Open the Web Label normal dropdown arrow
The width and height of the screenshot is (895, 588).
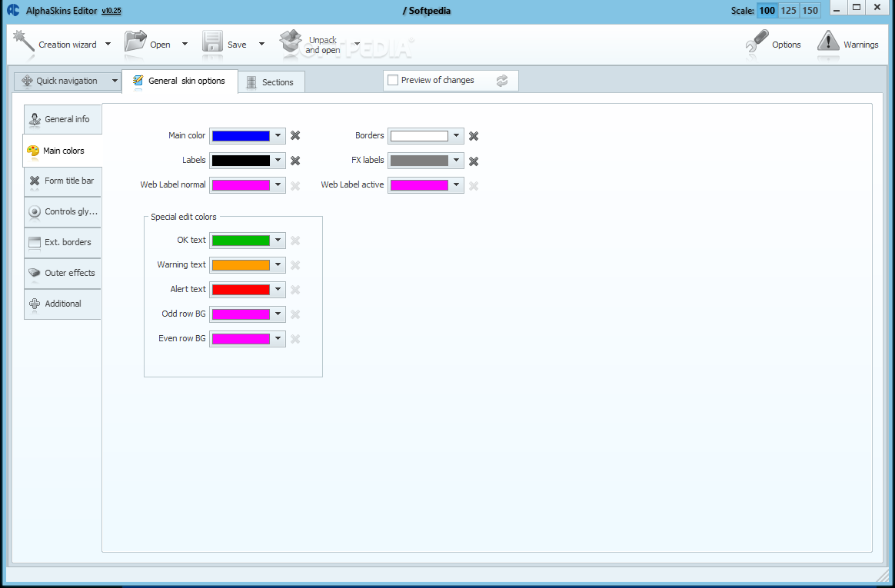click(x=278, y=184)
